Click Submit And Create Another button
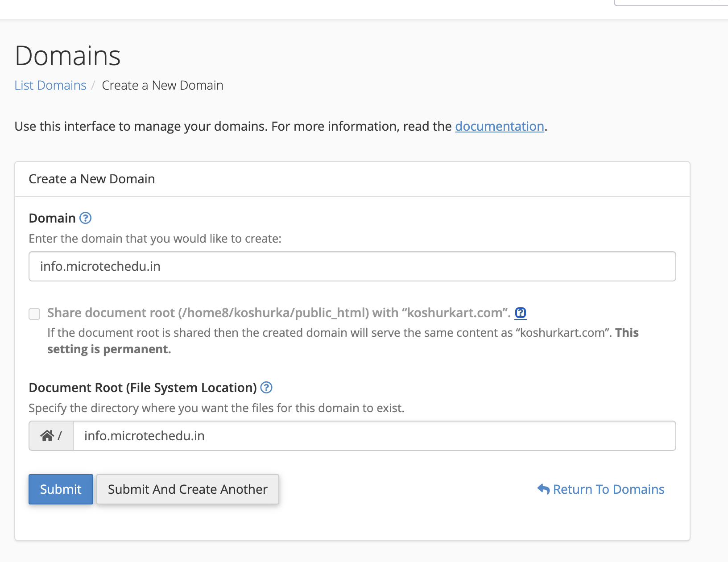This screenshot has height=562, width=728. coord(188,489)
